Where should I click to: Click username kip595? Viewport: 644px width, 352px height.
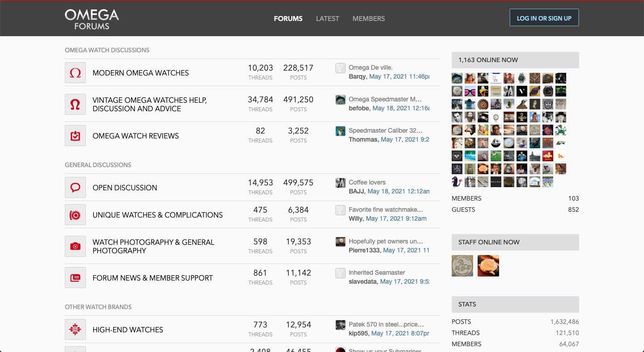(x=358, y=333)
